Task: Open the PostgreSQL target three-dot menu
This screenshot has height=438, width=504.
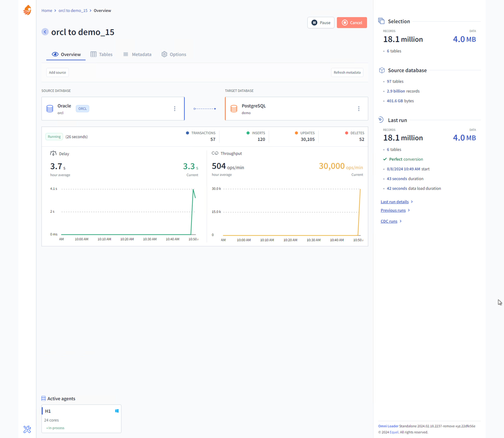Action: [x=359, y=109]
